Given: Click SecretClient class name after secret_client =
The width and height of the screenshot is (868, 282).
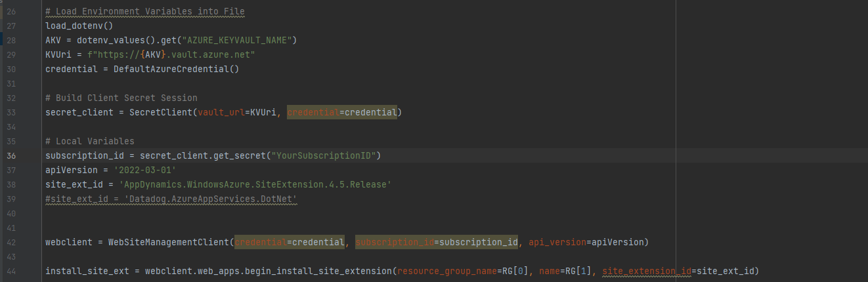Looking at the screenshot, I should point(161,112).
